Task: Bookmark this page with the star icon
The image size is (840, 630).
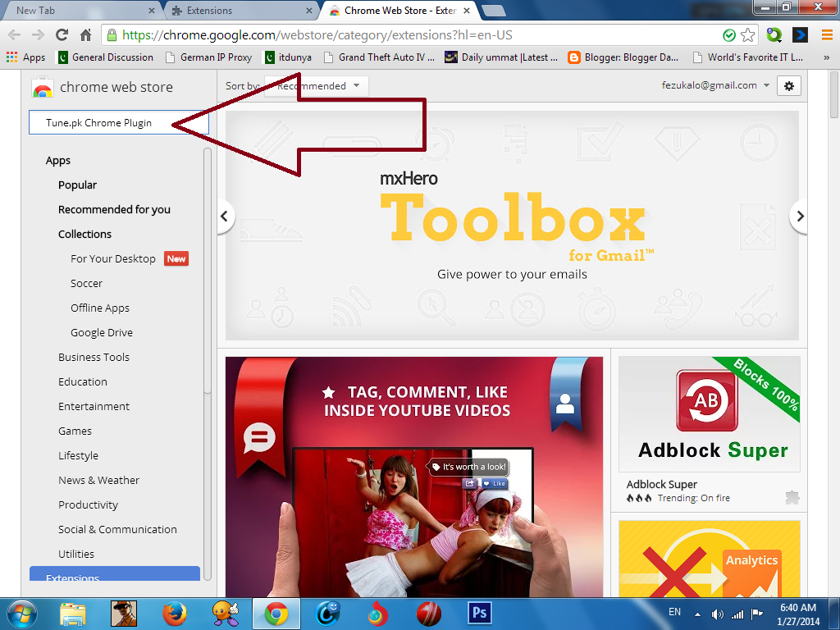Action: [x=748, y=35]
